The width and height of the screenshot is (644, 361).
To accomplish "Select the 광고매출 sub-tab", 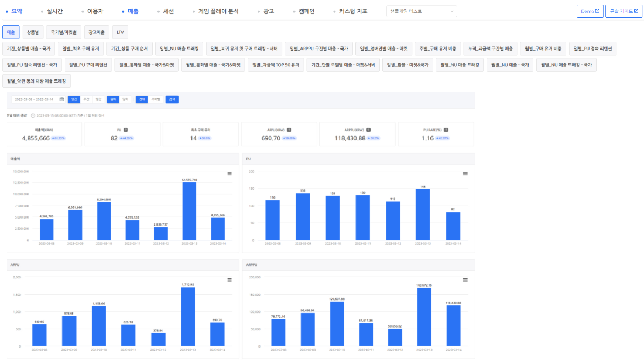I will [x=97, y=32].
